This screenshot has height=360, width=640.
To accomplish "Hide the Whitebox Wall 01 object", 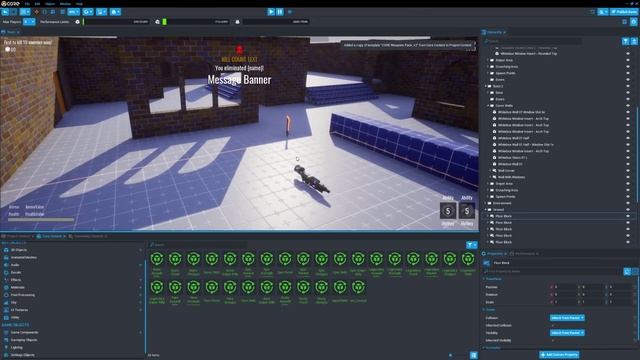I will pyautogui.click(x=628, y=164).
